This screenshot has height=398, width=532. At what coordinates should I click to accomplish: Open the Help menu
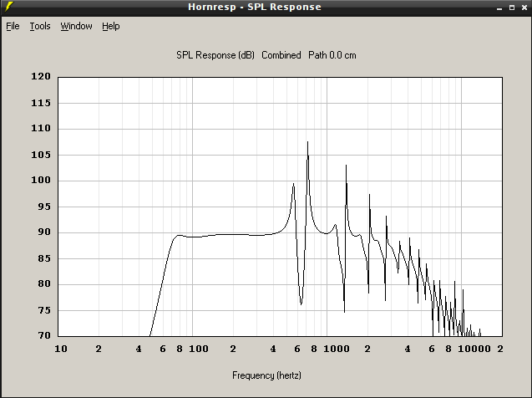point(111,26)
